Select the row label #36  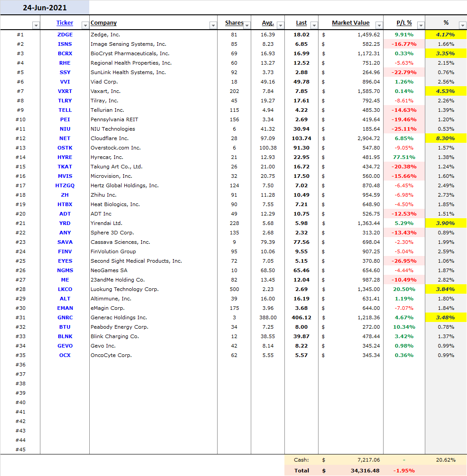(20, 365)
